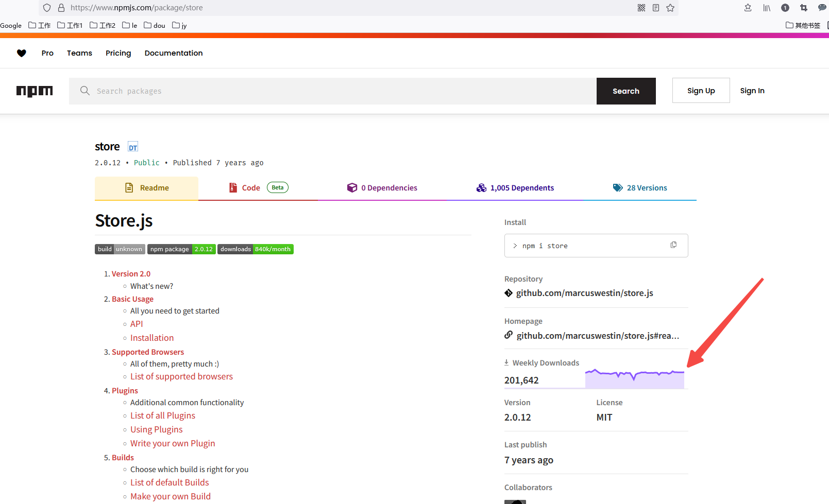Open the 工作 bookmark folder
Image resolution: width=829 pixels, height=504 pixels.
coord(40,25)
